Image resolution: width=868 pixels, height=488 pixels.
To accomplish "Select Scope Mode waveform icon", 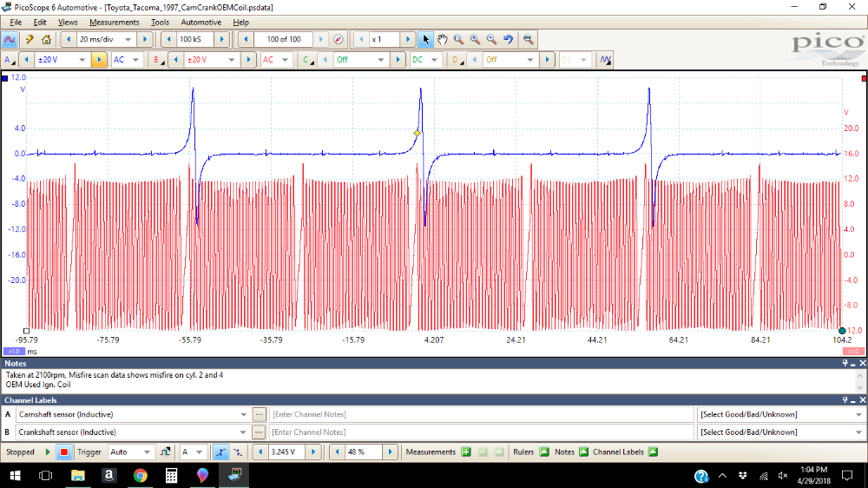I will 10,39.
